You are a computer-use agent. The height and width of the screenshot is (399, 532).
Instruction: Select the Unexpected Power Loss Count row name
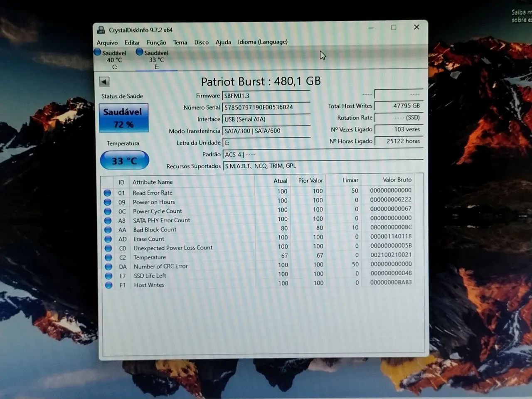pos(173,248)
